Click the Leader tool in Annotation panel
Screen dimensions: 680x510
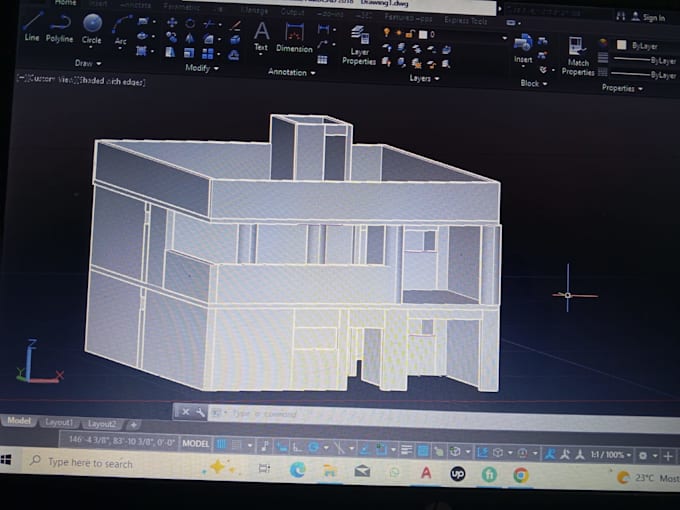[322, 44]
